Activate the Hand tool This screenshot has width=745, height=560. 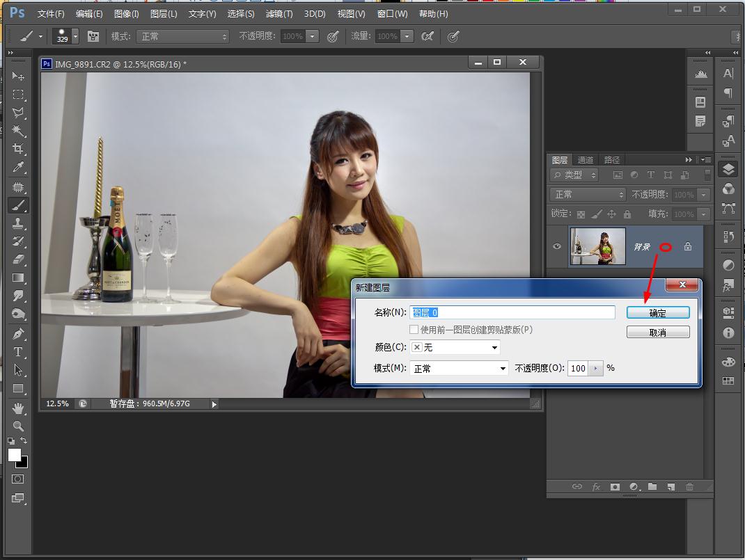point(18,408)
